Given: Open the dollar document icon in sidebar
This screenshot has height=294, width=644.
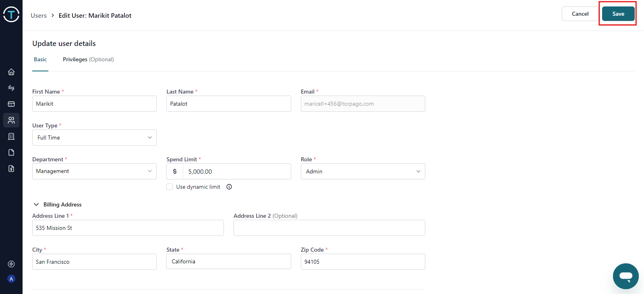Looking at the screenshot, I should pos(11,169).
